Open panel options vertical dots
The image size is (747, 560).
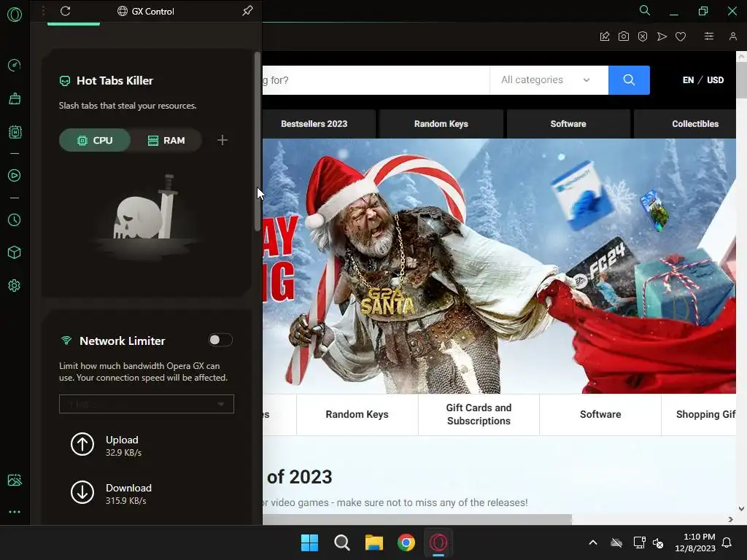(43, 10)
